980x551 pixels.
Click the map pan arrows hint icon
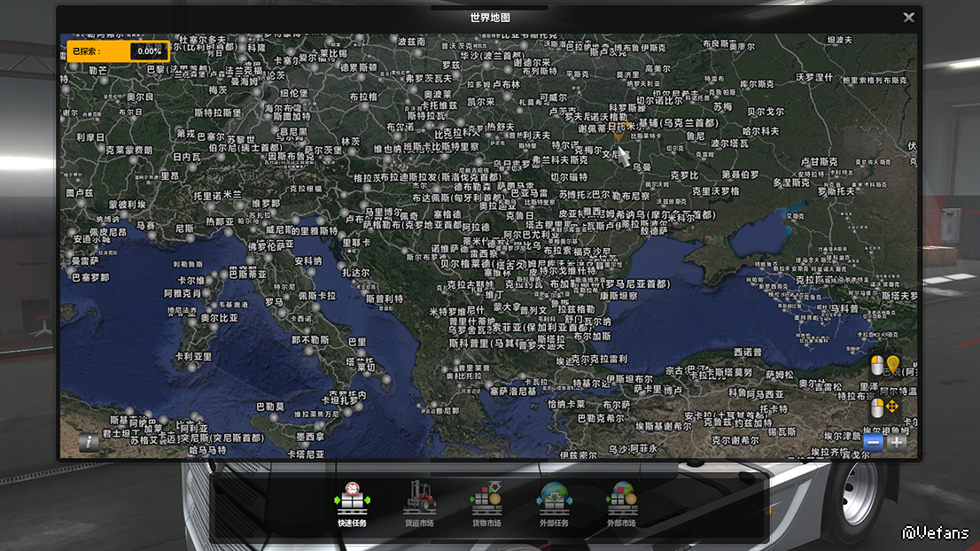click(x=891, y=407)
